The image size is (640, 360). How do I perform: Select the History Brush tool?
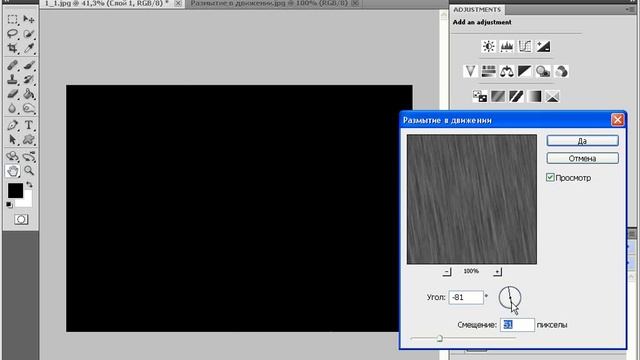[29, 79]
